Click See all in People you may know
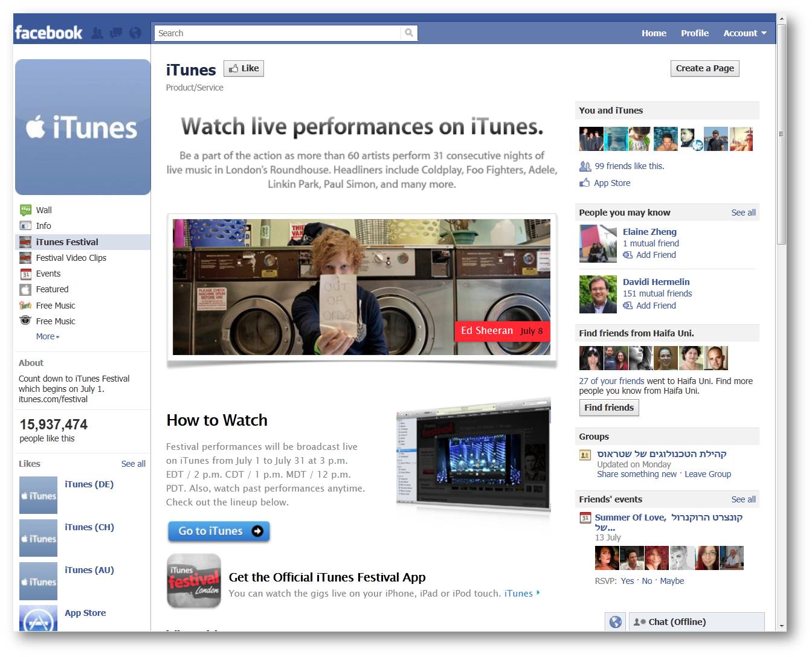Image resolution: width=812 pixels, height=657 pixels. click(743, 213)
